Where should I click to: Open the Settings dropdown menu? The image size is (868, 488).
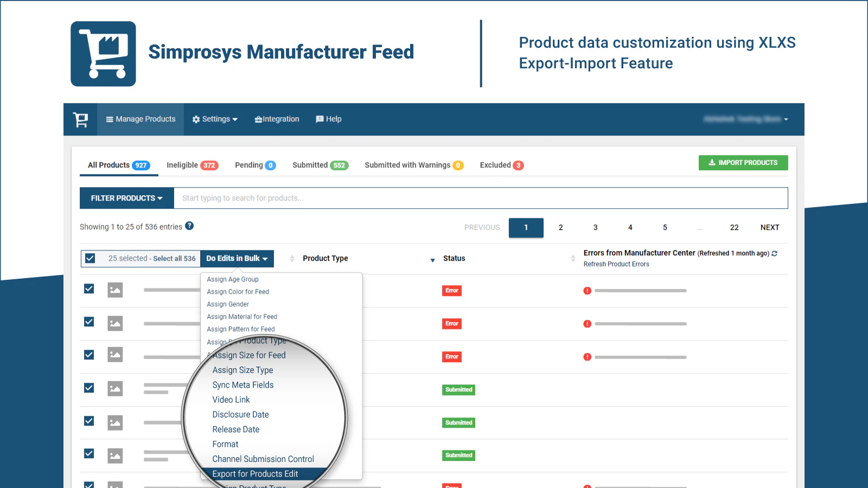(x=215, y=119)
